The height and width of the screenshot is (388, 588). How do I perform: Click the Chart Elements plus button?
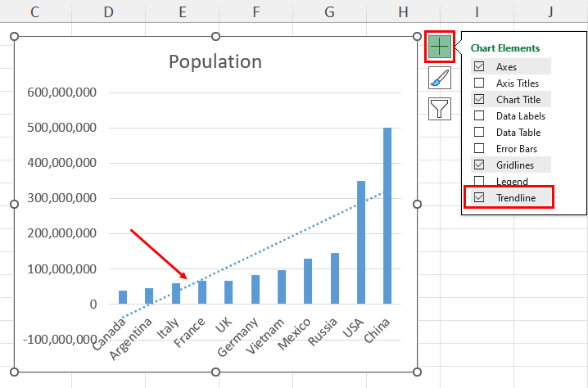[x=440, y=47]
